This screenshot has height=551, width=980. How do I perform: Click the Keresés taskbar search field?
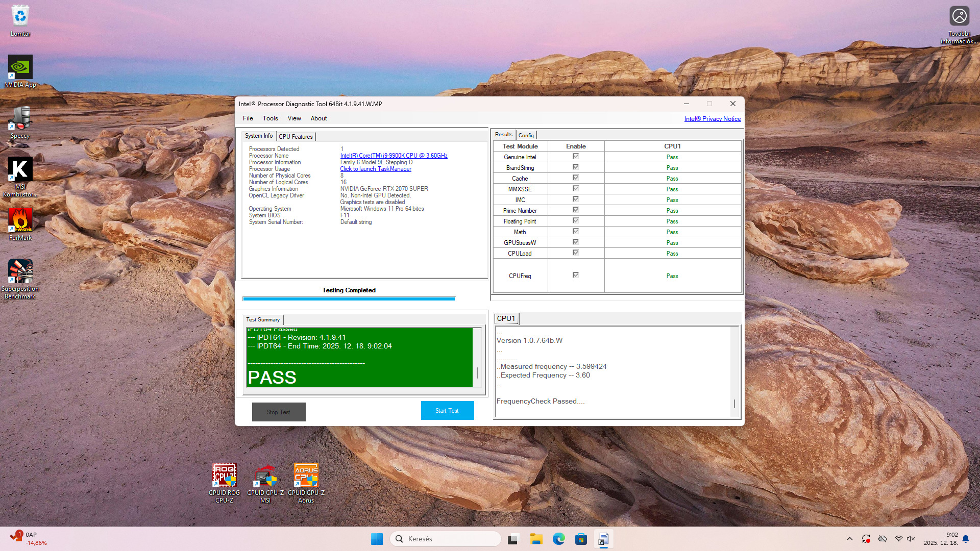coord(445,539)
